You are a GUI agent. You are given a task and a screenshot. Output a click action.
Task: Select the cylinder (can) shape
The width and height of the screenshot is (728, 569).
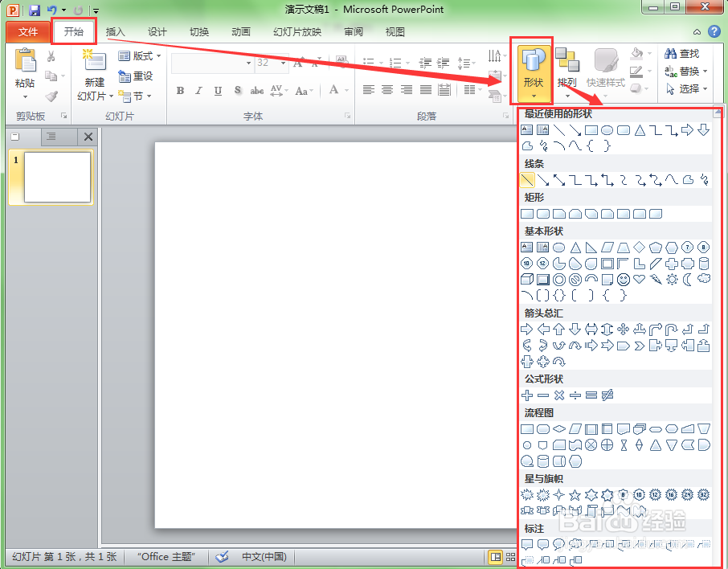point(704,264)
